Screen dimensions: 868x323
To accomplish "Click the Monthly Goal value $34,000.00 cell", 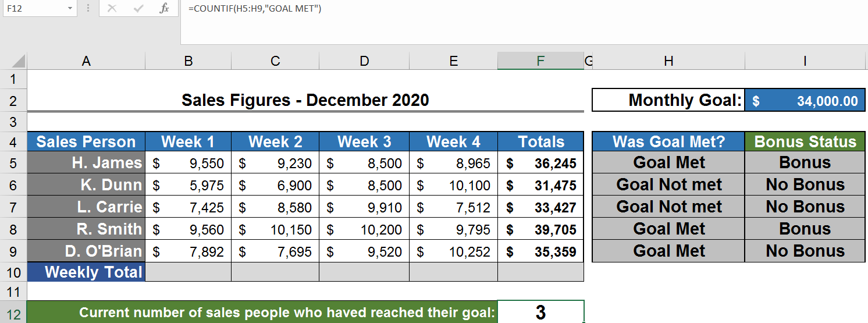I will (x=805, y=101).
